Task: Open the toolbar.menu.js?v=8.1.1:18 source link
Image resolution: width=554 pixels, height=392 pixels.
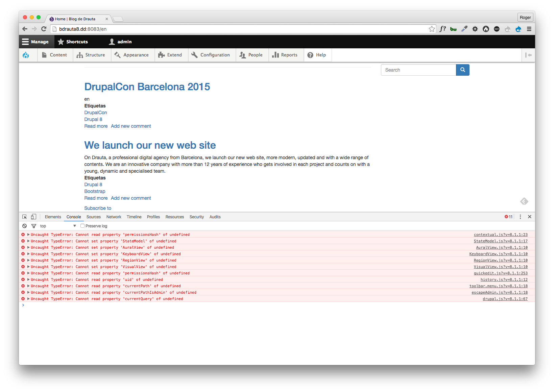Action: (499, 286)
